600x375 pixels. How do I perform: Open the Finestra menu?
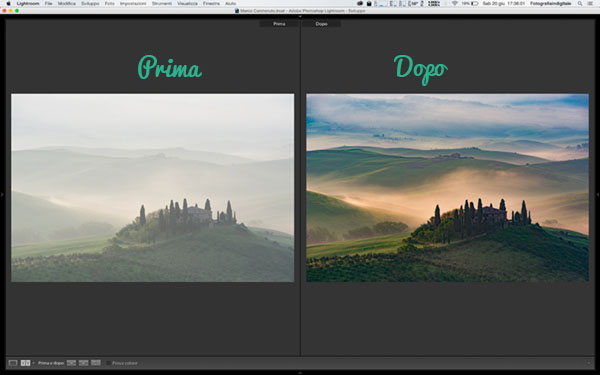coord(211,3)
